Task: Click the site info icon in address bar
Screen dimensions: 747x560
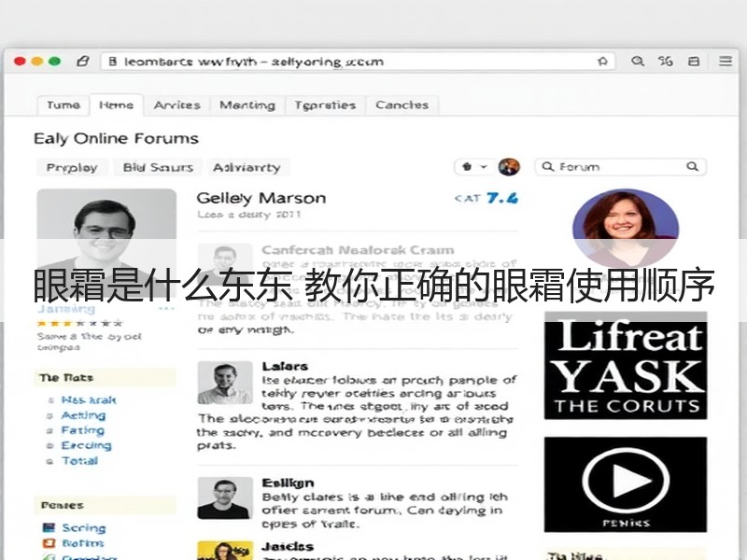Action: (x=112, y=62)
